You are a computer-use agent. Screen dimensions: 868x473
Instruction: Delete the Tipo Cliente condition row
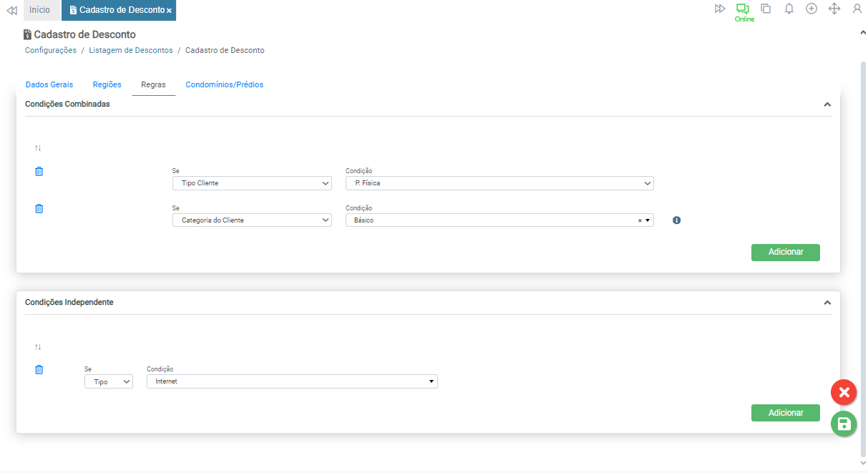[39, 172]
